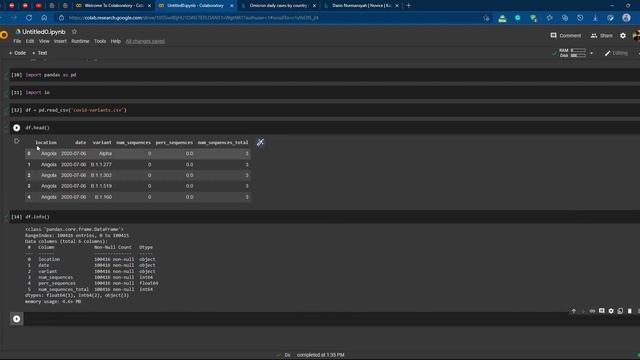
Task: Click the Share button
Action: pyautogui.click(x=602, y=36)
